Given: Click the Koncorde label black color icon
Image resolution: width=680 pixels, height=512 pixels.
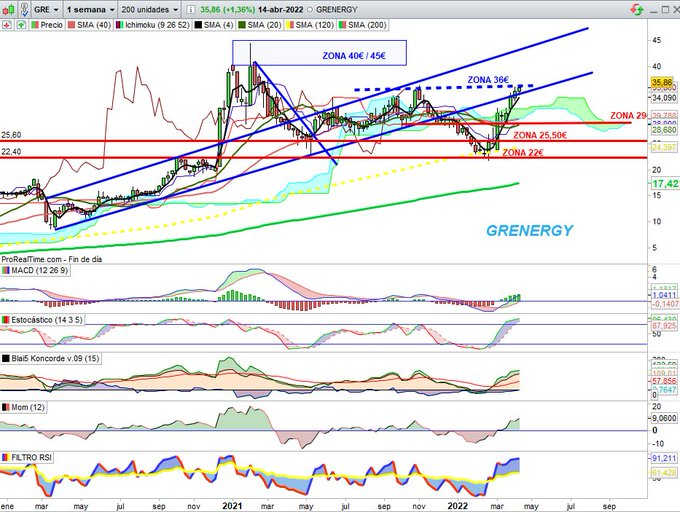Looking at the screenshot, I should pos(6,359).
